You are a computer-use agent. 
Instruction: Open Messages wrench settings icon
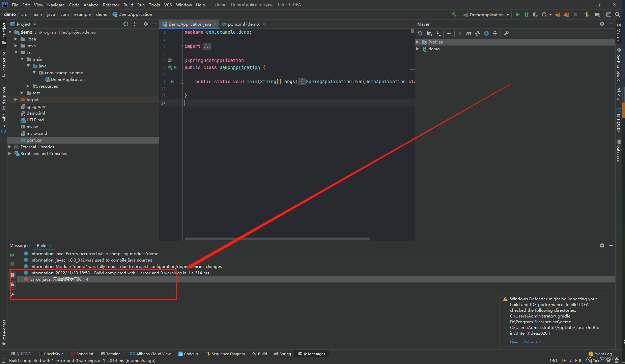click(12, 295)
